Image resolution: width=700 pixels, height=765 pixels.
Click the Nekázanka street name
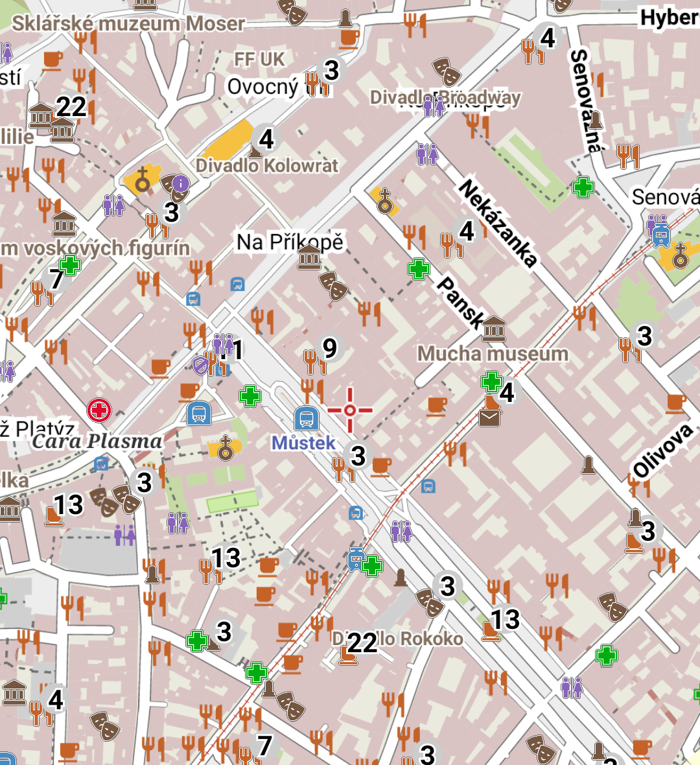pyautogui.click(x=498, y=224)
